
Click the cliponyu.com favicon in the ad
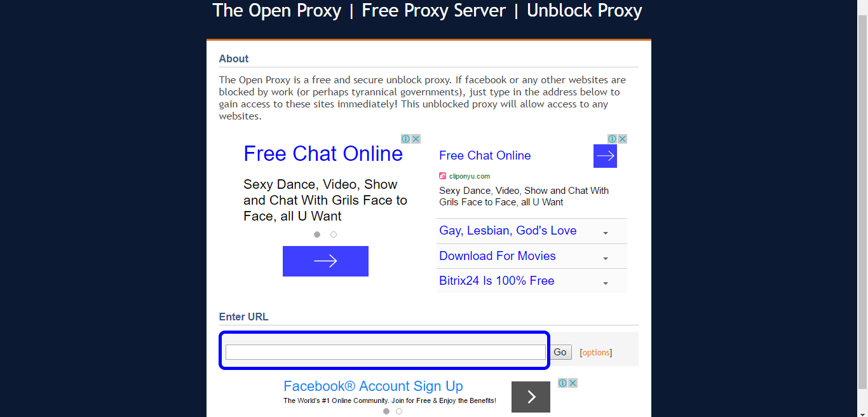443,176
